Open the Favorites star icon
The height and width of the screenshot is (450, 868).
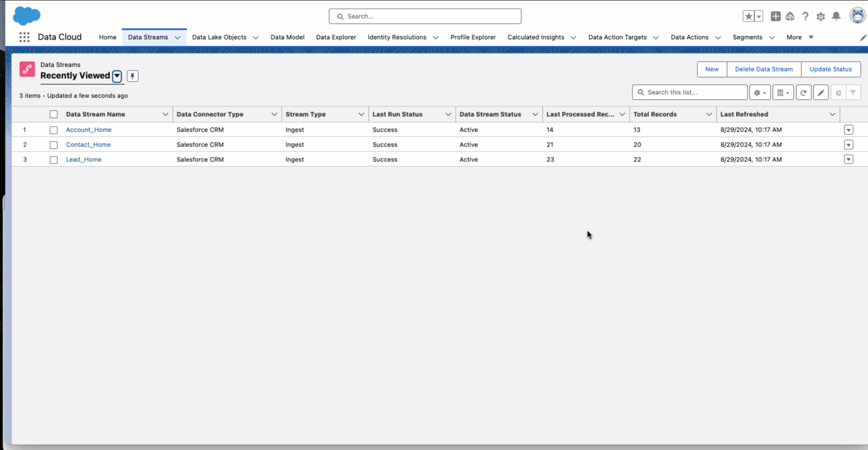(749, 17)
